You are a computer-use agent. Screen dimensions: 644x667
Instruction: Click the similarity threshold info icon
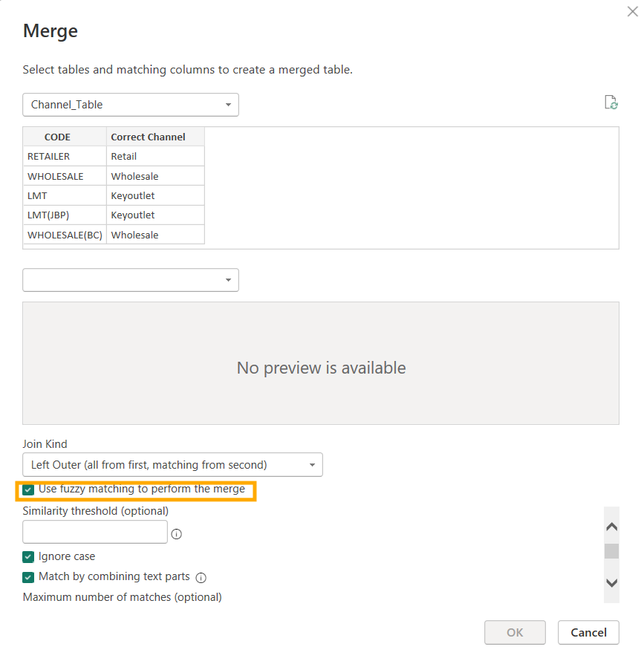click(x=177, y=534)
